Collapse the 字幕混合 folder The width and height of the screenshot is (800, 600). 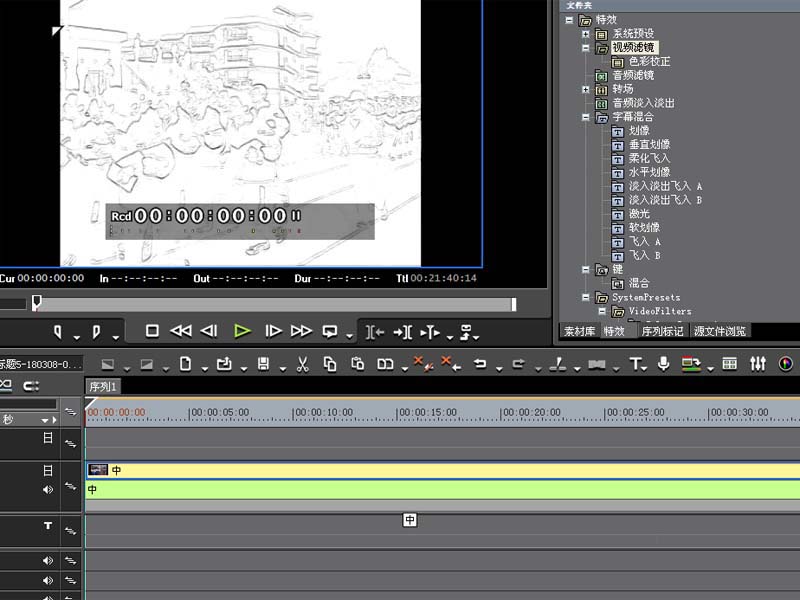tap(586, 117)
